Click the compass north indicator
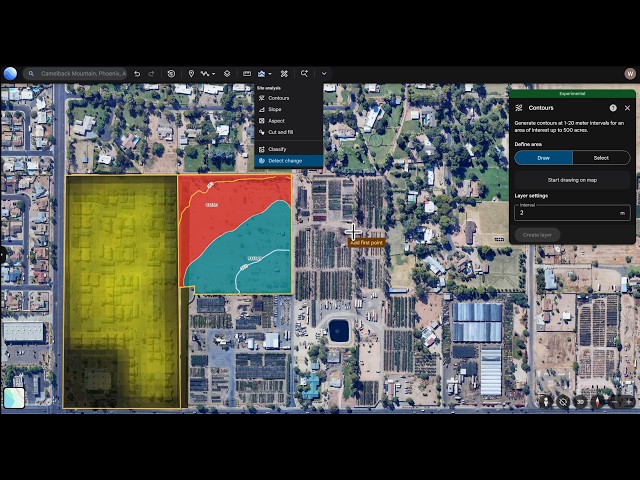The height and width of the screenshot is (480, 640). 597,402
